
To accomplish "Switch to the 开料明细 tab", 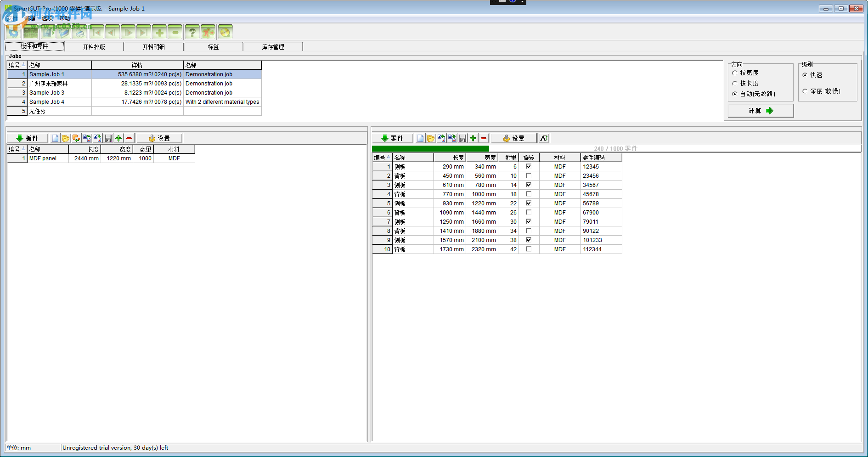I will pos(154,47).
